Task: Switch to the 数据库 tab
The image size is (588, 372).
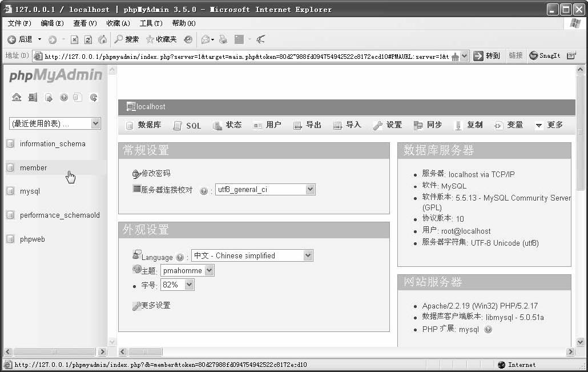Action: (x=144, y=125)
